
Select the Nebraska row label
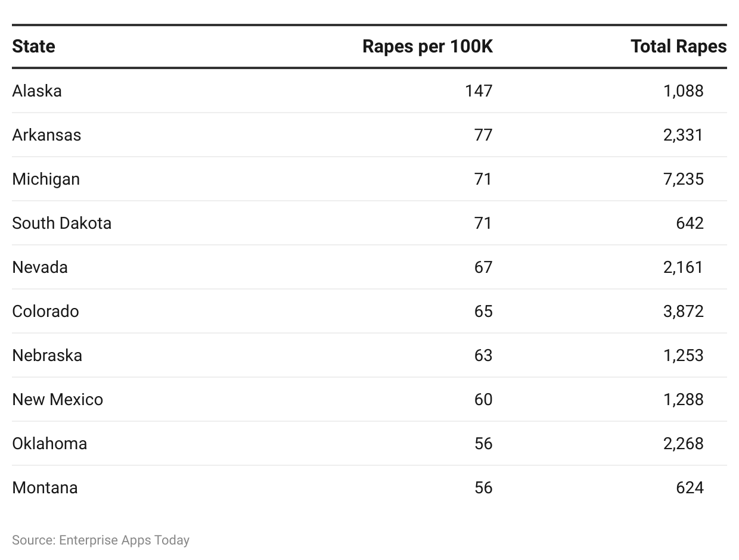(47, 355)
